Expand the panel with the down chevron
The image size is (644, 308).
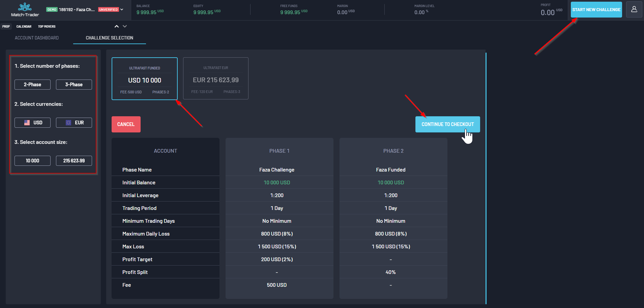pyautogui.click(x=125, y=26)
